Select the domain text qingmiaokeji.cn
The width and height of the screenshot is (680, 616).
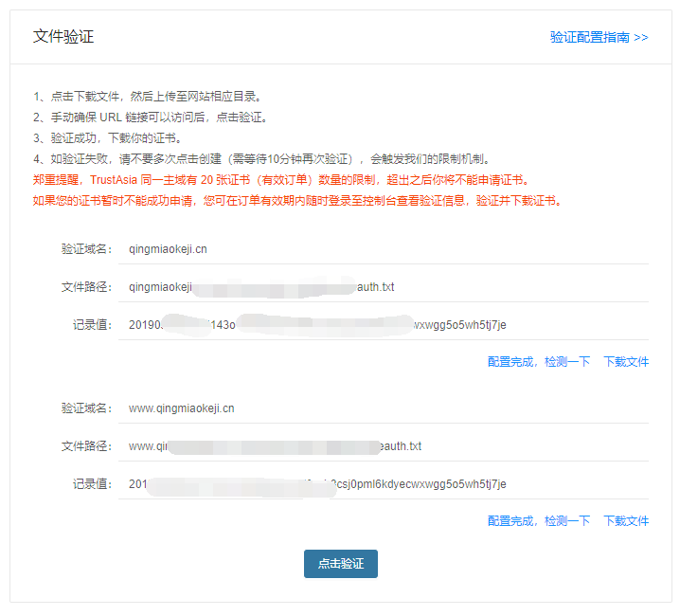click(168, 249)
